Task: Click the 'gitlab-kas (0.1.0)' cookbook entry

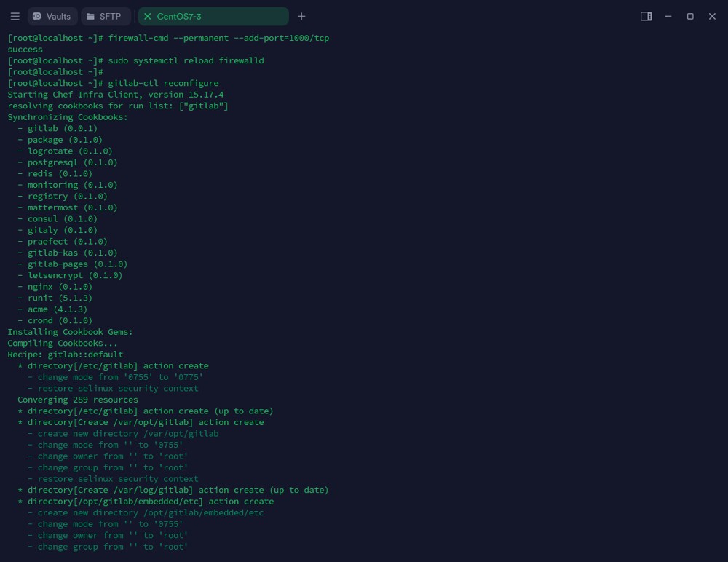Action: tap(72, 253)
